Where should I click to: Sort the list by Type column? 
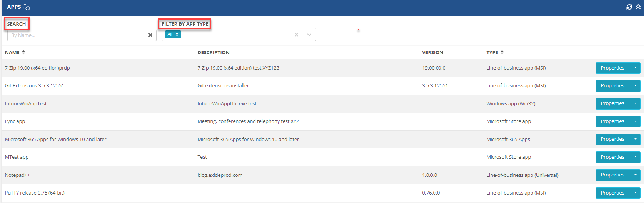point(502,52)
